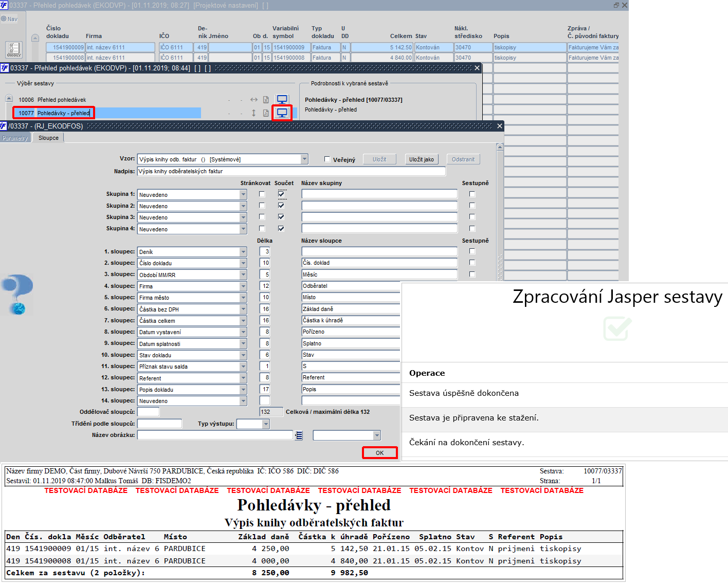This screenshot has height=585, width=728.
Task: Open the 13. sloupec Popis dokladu dropdown
Action: (x=243, y=390)
